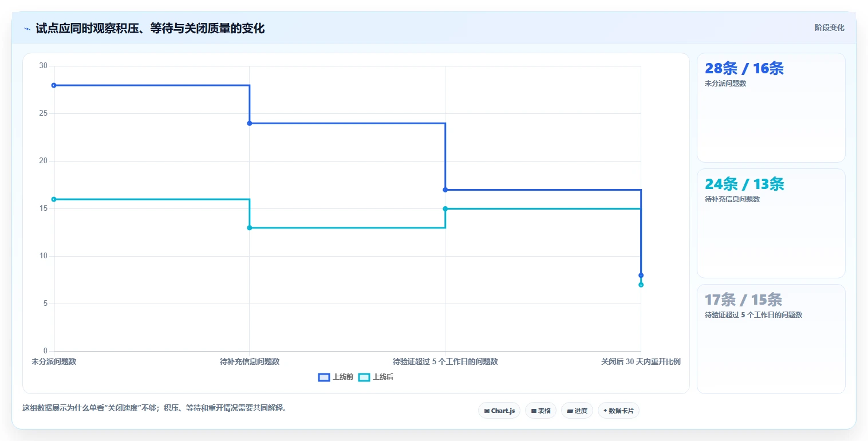Toggle the 上线前 legend swatch
This screenshot has width=868, height=441.
pos(324,377)
